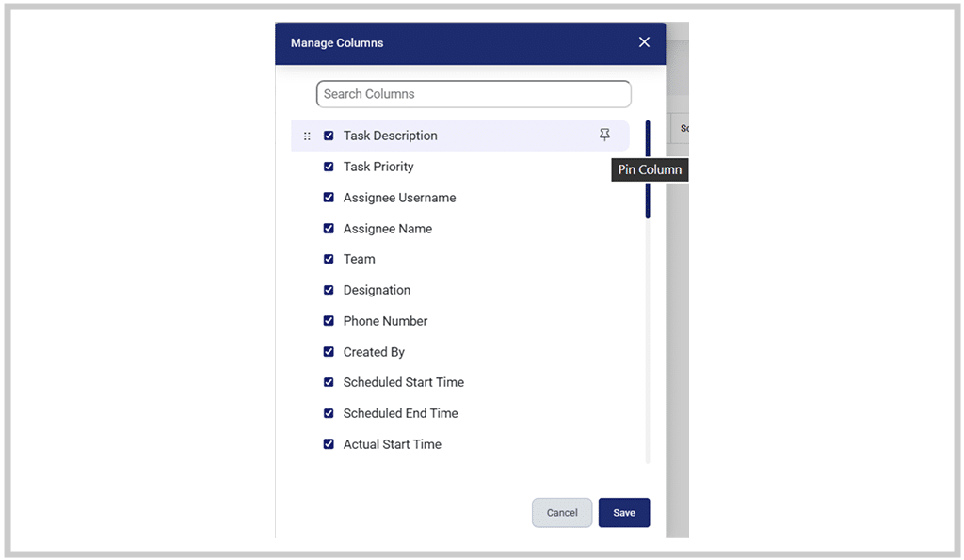Pin the Task Description column

604,136
